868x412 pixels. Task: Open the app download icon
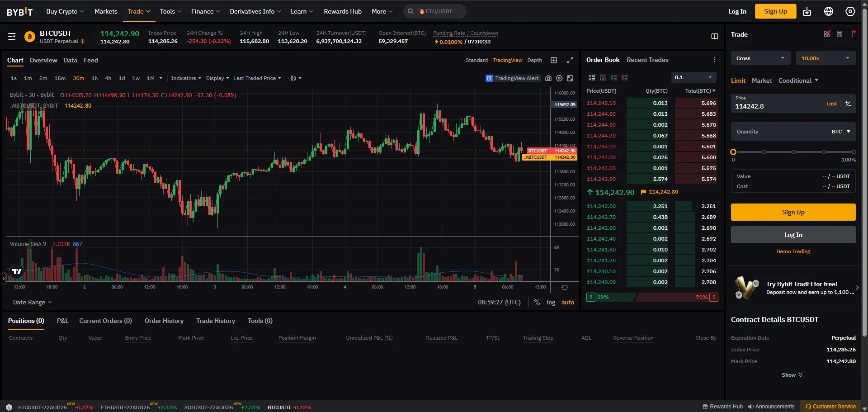click(807, 11)
